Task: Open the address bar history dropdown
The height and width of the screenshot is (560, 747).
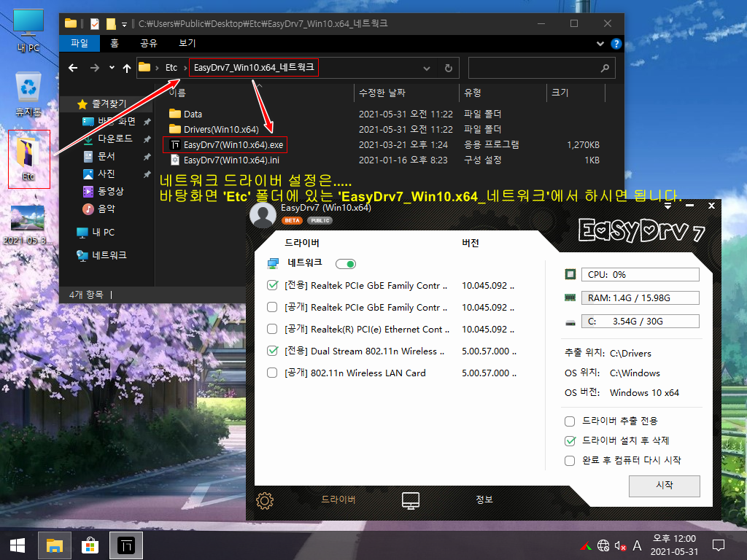Action: point(426,69)
